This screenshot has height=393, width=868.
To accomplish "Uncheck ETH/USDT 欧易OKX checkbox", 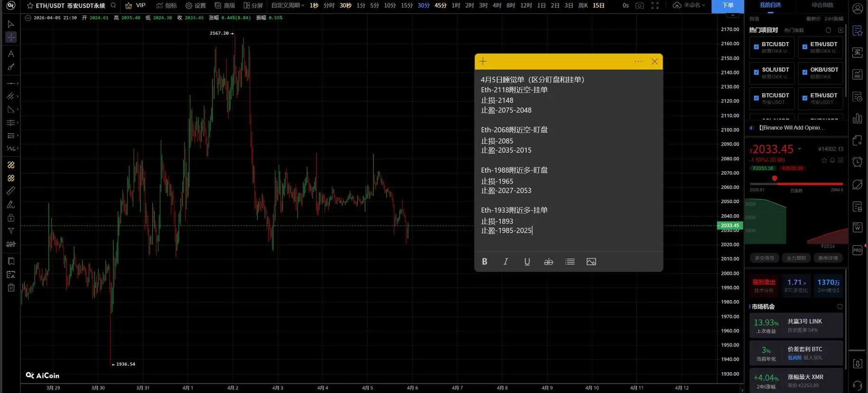I will click(805, 47).
